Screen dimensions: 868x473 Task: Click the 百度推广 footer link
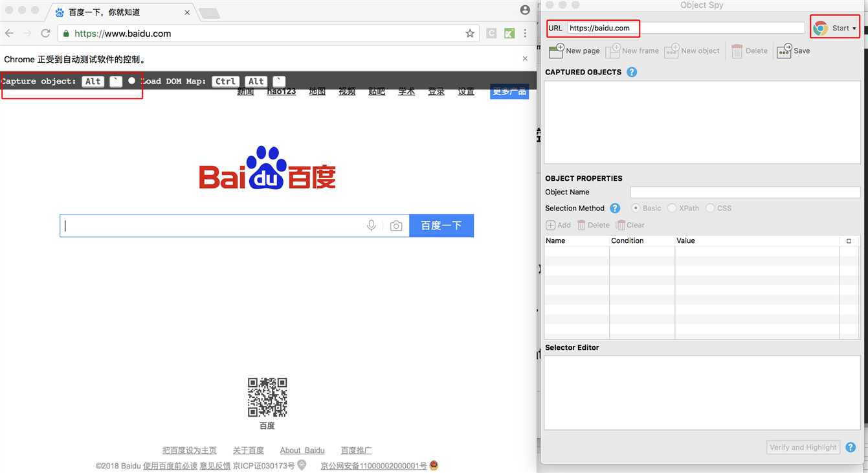[x=357, y=450]
